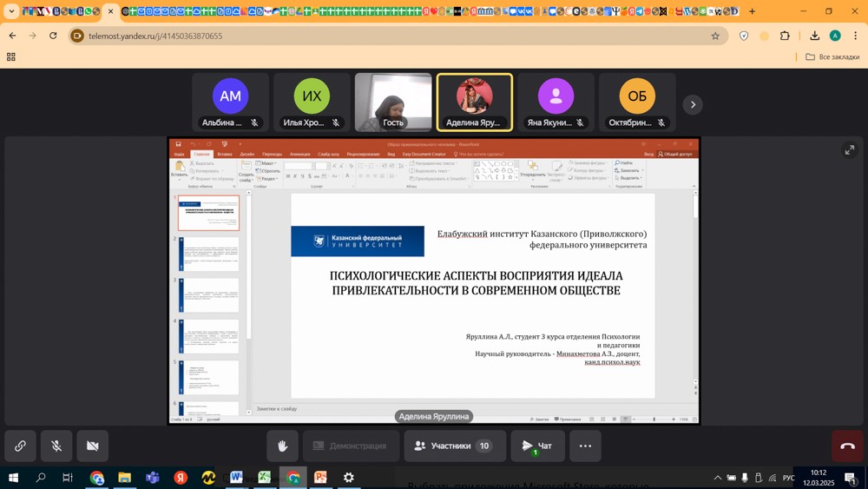Reload the Telemost page
Image resolution: width=868 pixels, height=489 pixels.
pyautogui.click(x=53, y=36)
